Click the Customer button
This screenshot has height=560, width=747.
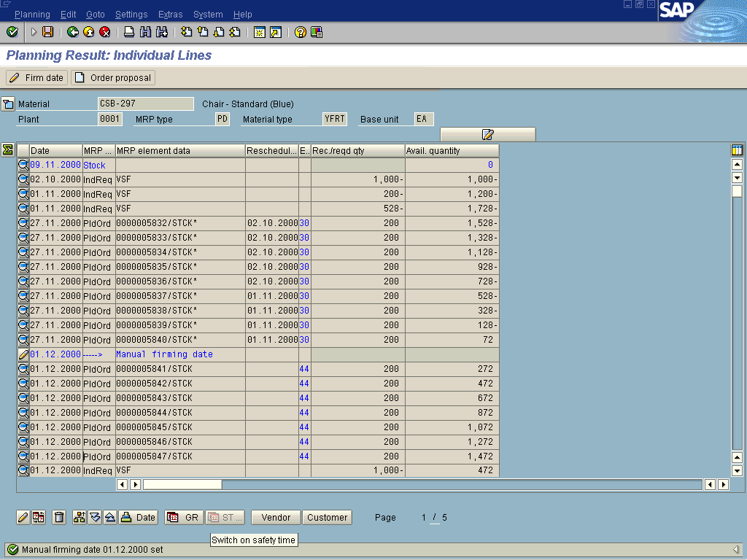point(328,517)
